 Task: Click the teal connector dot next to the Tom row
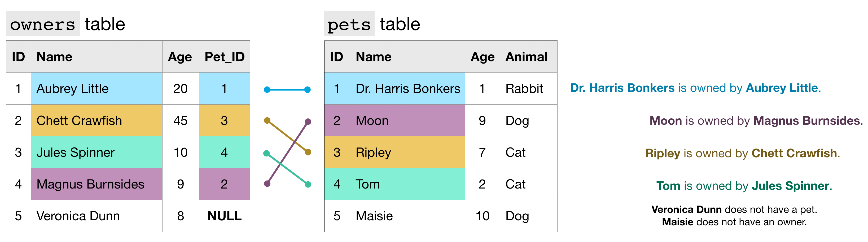(308, 185)
